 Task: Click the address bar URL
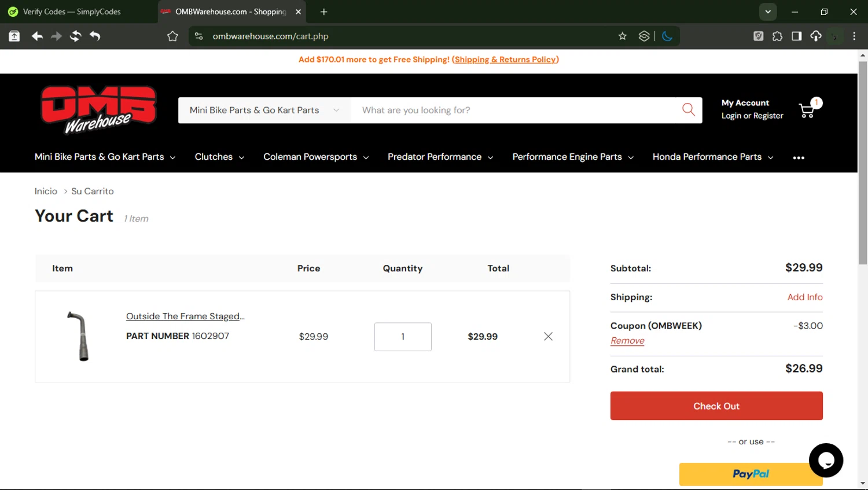270,36
